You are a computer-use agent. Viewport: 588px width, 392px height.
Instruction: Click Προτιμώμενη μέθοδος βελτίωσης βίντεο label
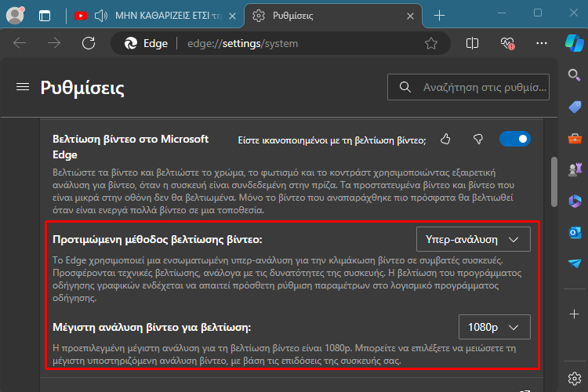158,239
